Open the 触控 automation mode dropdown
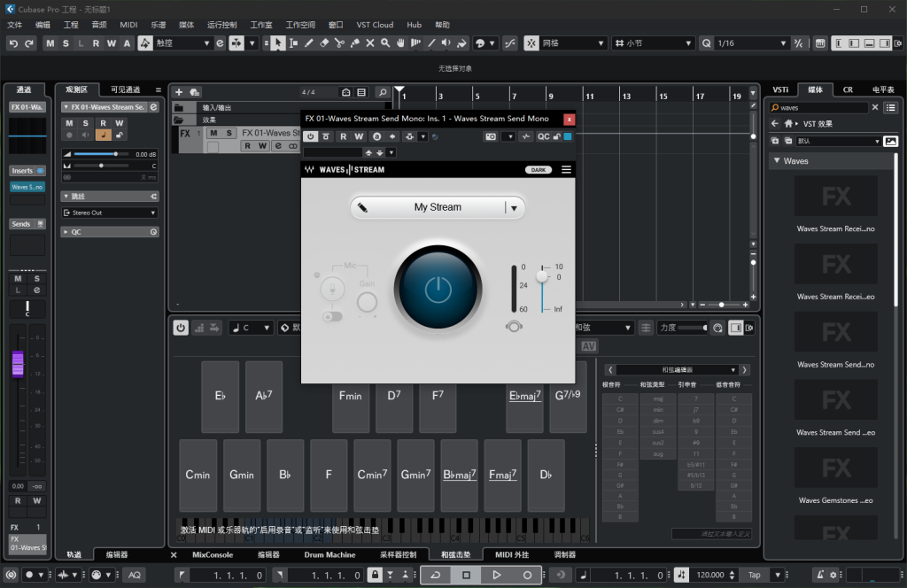The image size is (907, 588). [x=205, y=43]
